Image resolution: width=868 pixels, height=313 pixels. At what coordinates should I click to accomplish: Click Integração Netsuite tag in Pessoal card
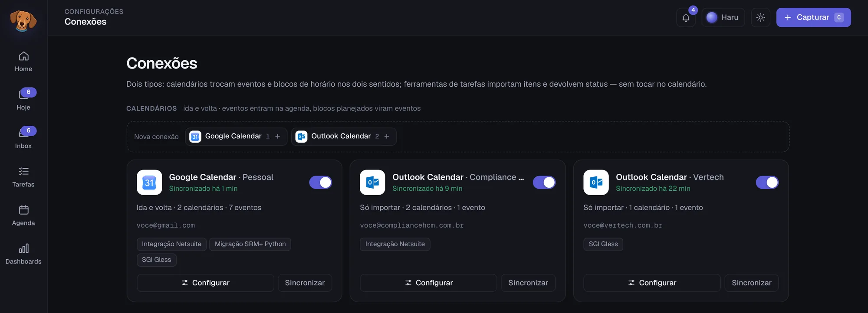click(172, 244)
